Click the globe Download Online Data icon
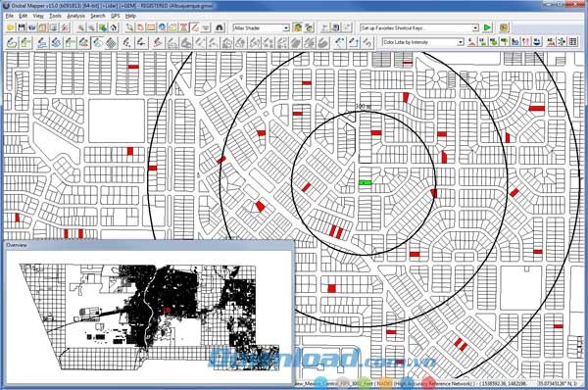Viewport: 588px width, 390px height. [32, 27]
